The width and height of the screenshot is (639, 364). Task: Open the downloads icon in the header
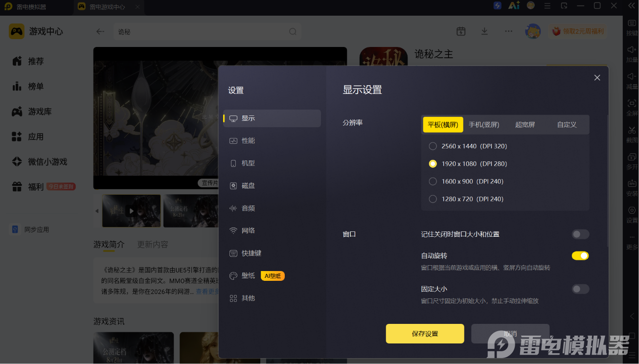click(x=484, y=31)
